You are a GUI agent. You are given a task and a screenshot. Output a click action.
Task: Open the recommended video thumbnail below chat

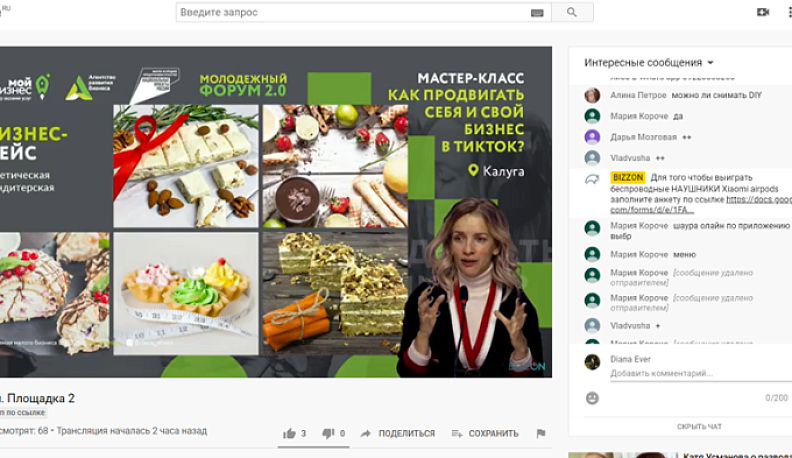622,455
